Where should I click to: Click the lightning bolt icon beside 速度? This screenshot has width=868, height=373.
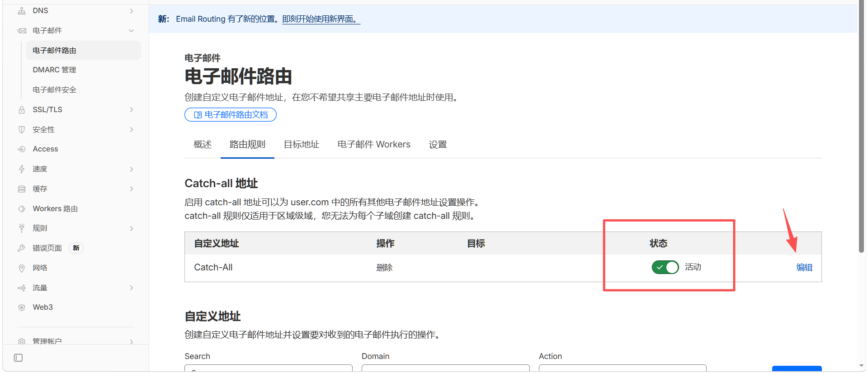pos(22,169)
